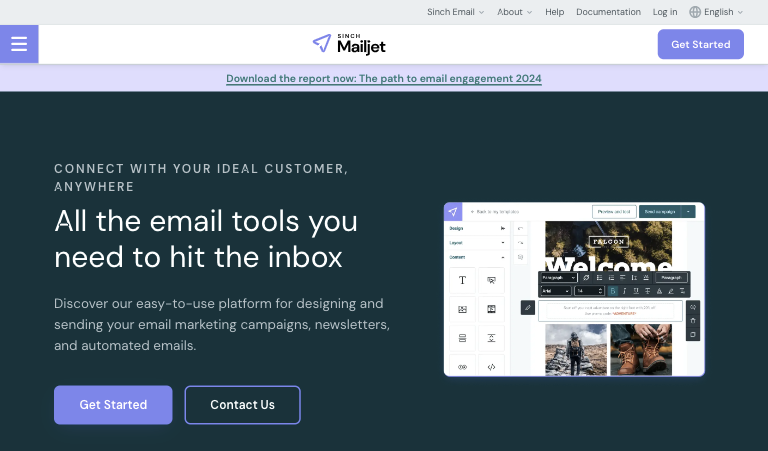
Task: Click Log in
Action: point(665,12)
